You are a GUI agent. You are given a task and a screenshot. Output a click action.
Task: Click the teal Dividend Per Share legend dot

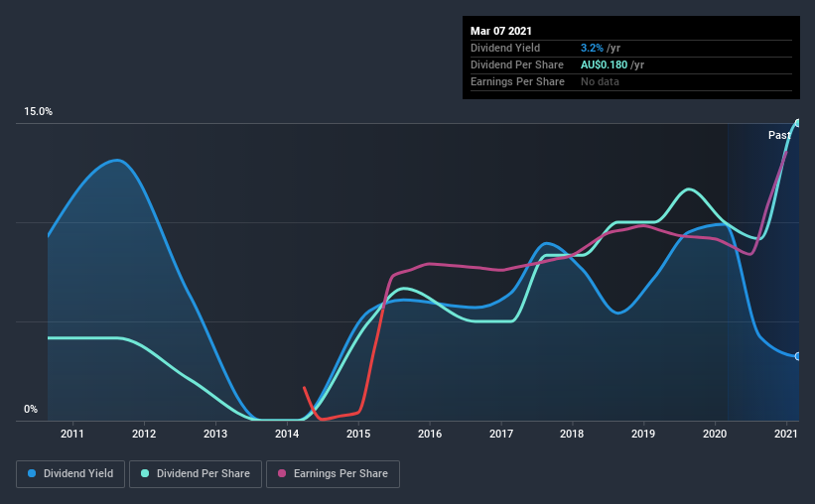click(145, 473)
